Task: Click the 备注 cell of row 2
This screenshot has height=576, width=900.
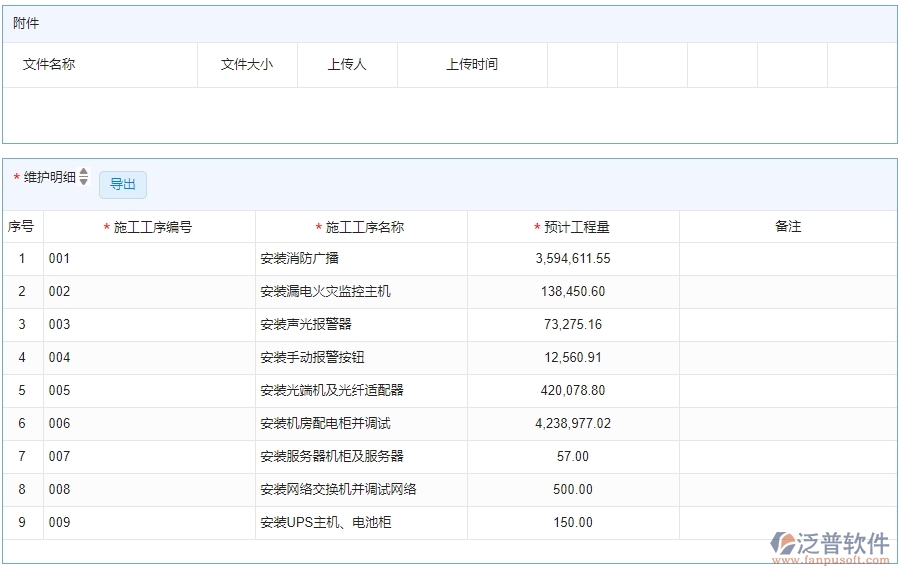Action: (x=789, y=291)
